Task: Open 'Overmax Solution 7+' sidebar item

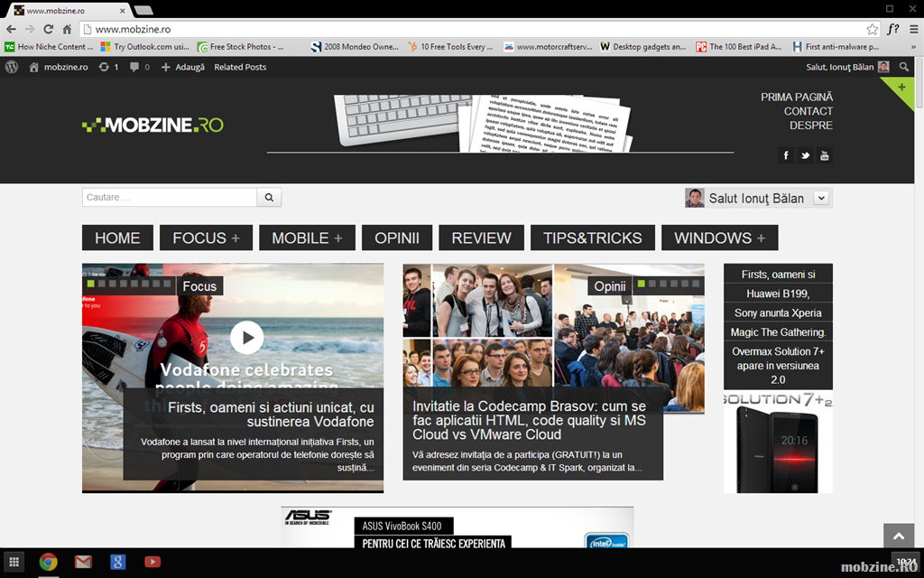Action: click(x=778, y=366)
